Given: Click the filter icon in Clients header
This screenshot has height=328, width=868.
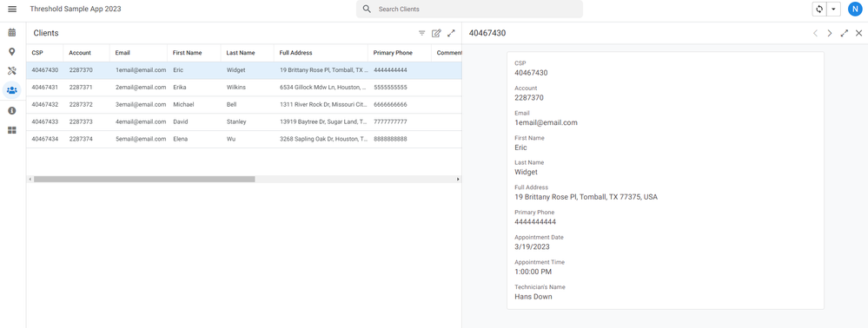Looking at the screenshot, I should [x=421, y=33].
